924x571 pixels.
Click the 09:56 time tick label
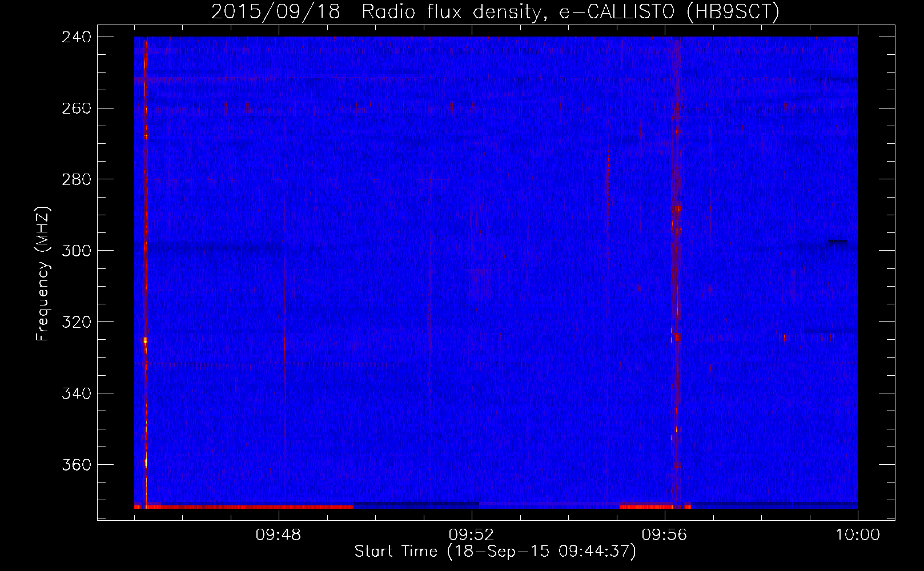pyautogui.click(x=665, y=535)
